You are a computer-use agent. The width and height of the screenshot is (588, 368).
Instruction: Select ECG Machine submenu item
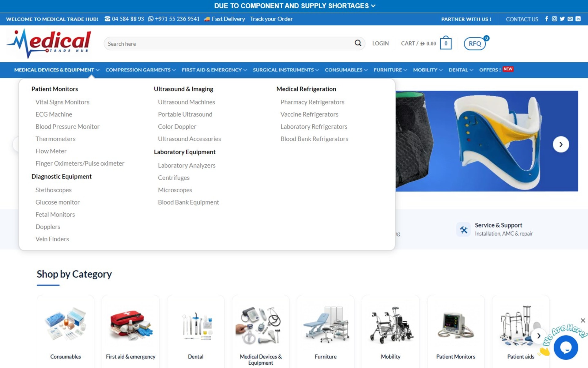coord(54,114)
